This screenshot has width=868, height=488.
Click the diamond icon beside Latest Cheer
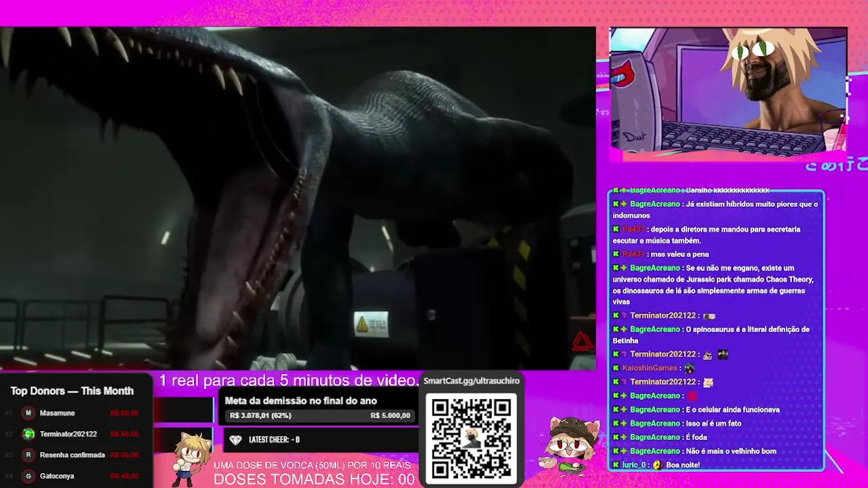[x=235, y=440]
